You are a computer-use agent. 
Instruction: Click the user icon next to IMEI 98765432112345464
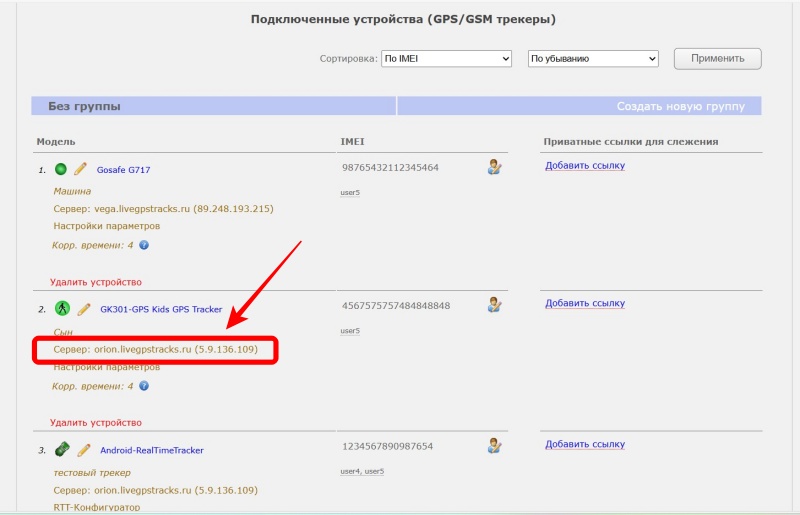click(494, 167)
